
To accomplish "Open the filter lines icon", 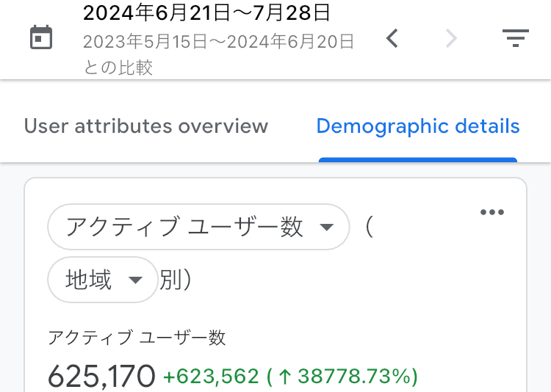I will click(516, 38).
